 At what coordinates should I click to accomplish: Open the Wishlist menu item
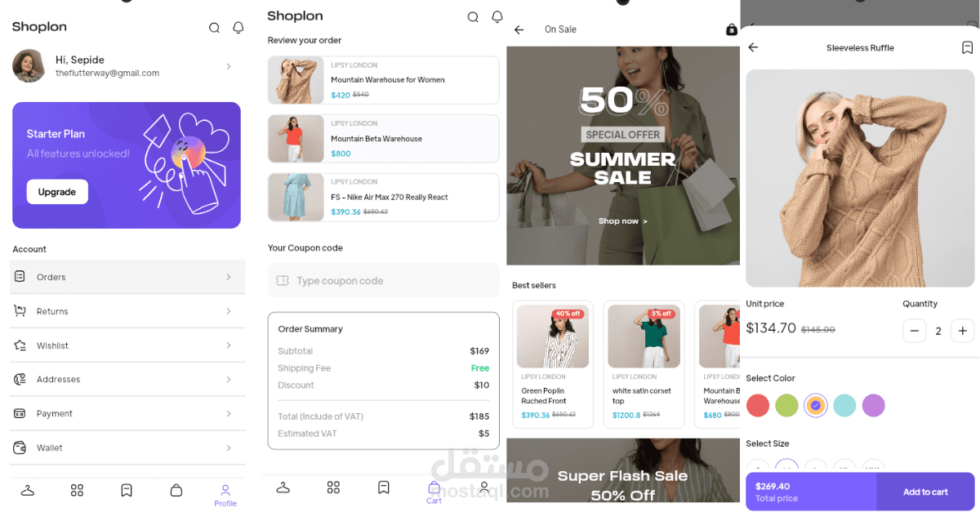click(127, 345)
